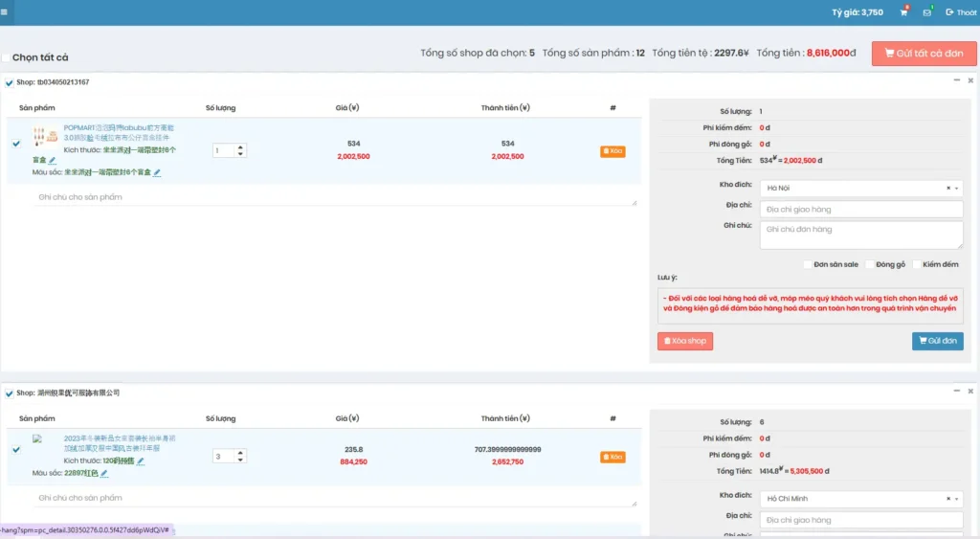
Task: Open the mail messages icon in header
Action: point(926,11)
